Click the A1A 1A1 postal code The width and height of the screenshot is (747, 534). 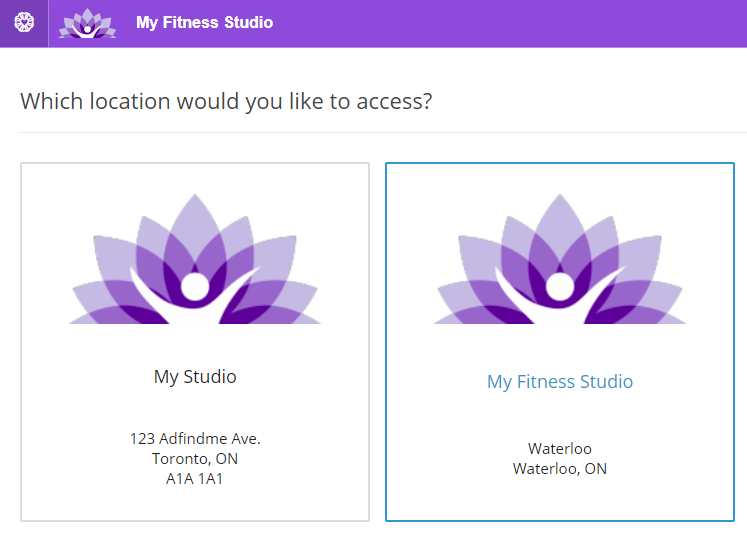click(194, 478)
